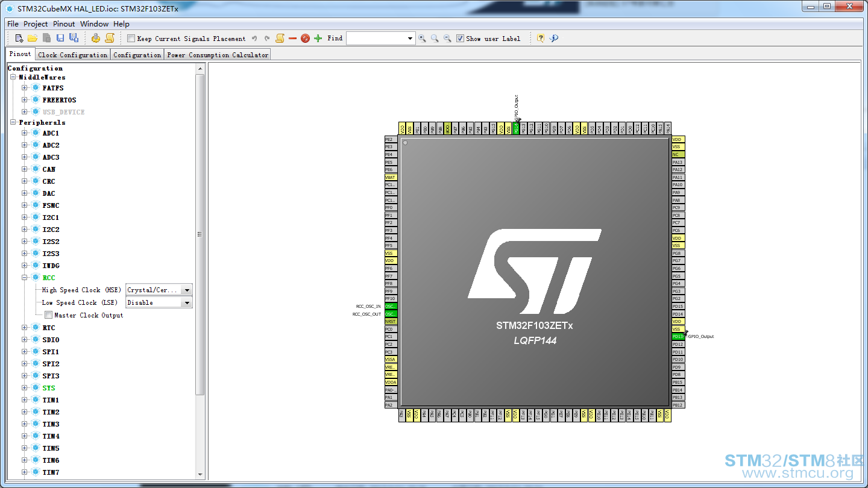Image resolution: width=868 pixels, height=488 pixels.
Task: Click the red minus toolbar icon
Action: point(293,39)
